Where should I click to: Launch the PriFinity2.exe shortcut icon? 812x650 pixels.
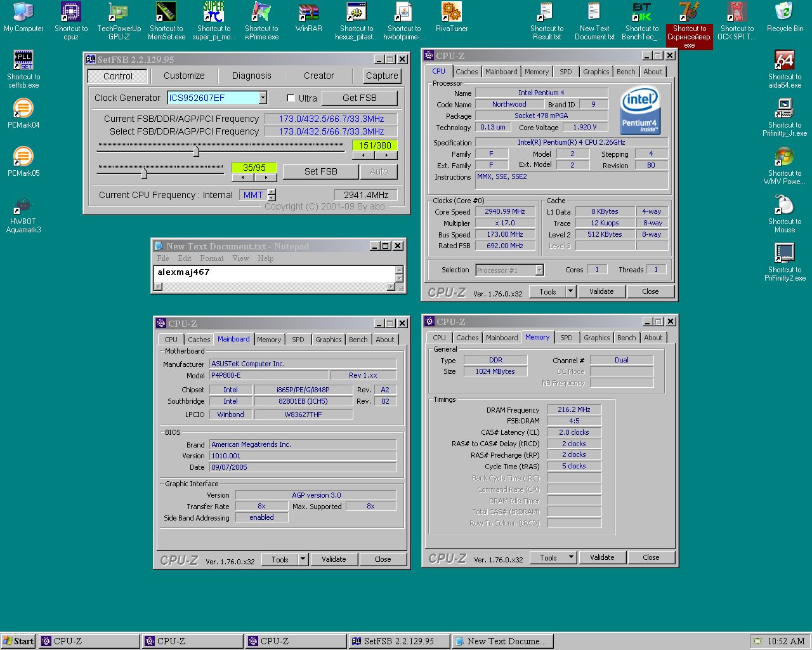click(785, 262)
